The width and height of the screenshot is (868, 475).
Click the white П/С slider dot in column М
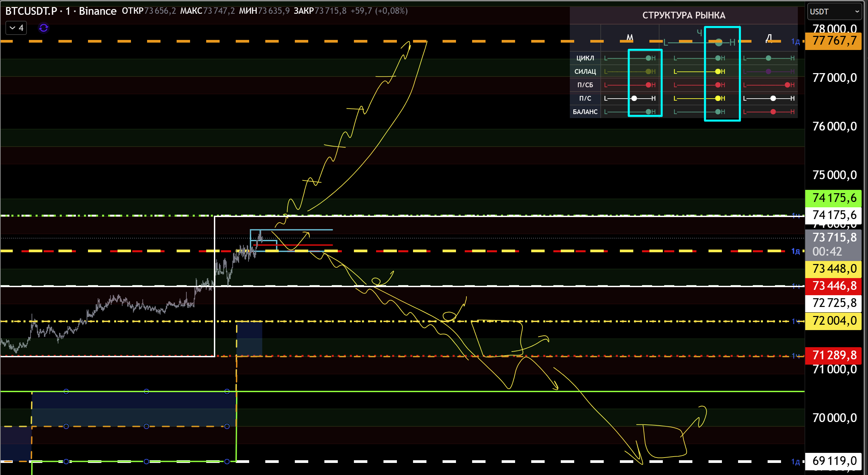[x=634, y=98]
